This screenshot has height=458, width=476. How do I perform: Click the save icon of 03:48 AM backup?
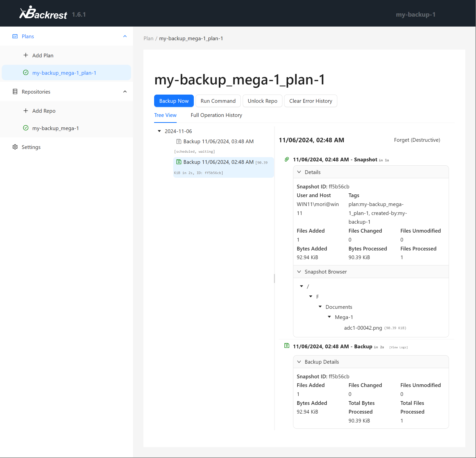click(179, 141)
